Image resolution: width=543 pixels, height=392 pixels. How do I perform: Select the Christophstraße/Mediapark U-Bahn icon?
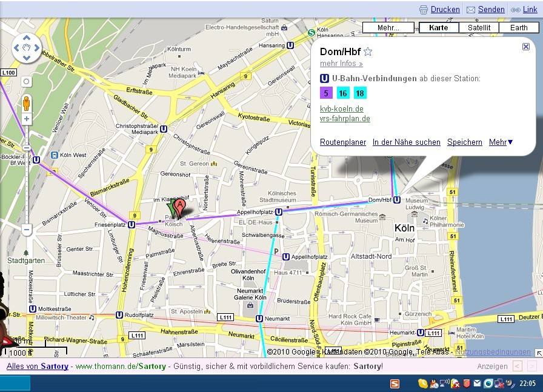click(164, 129)
